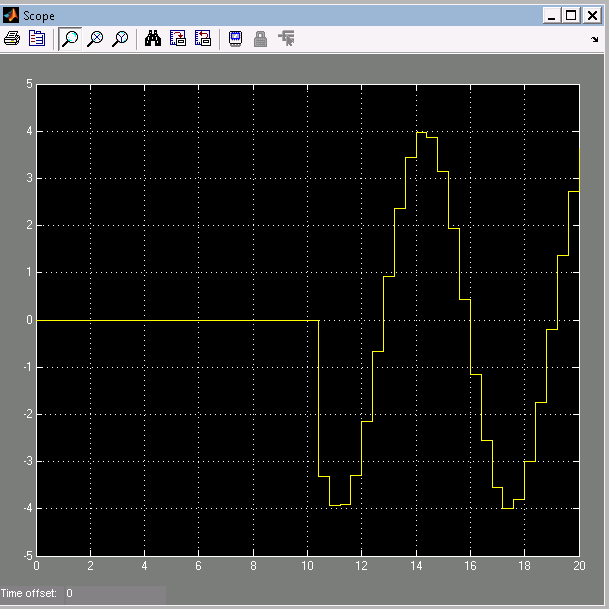Click the 'Time offset:' label

pos(29,593)
